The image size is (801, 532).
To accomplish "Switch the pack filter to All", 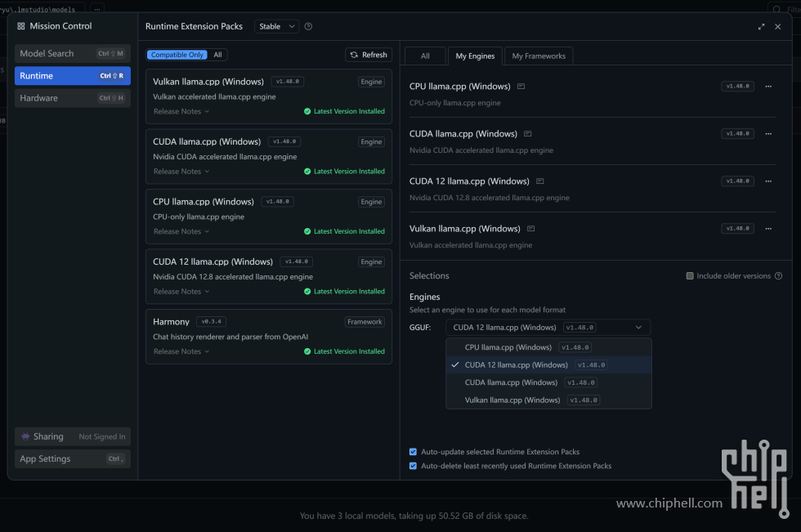I will click(217, 55).
